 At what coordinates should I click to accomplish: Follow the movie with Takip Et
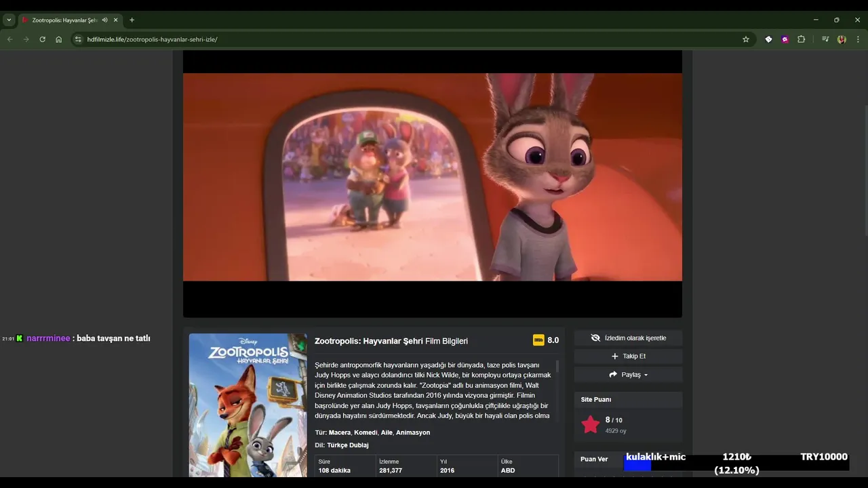point(628,356)
